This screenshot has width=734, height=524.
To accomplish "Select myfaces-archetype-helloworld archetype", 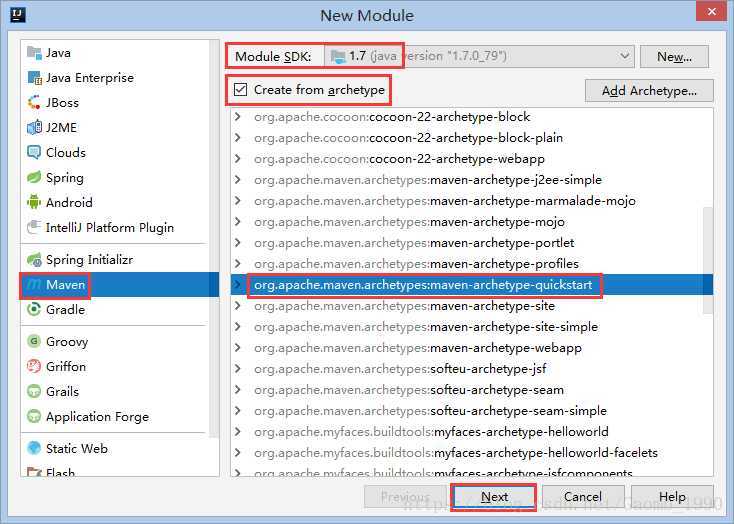I will click(472, 431).
